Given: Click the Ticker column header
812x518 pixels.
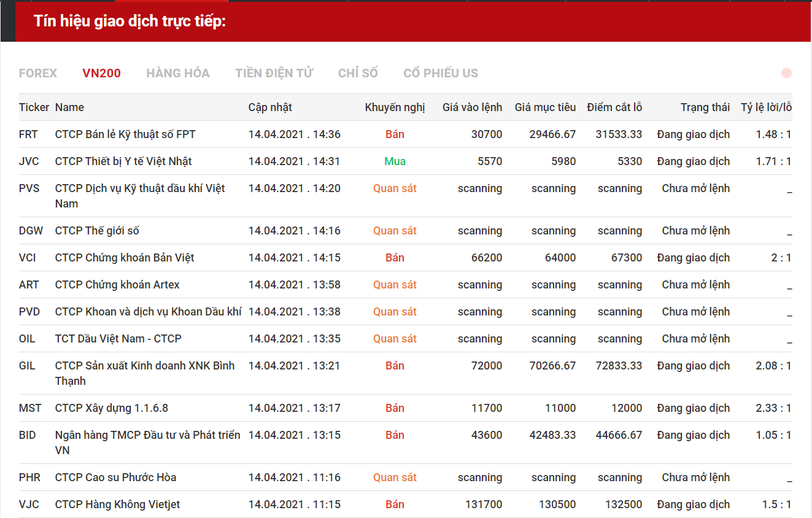Looking at the screenshot, I should [x=34, y=107].
